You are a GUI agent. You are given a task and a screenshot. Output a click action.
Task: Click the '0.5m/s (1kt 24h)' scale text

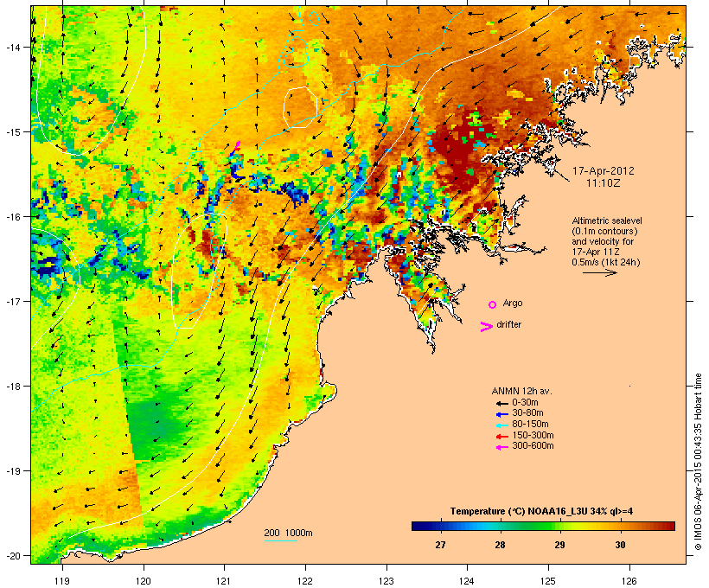click(x=606, y=262)
